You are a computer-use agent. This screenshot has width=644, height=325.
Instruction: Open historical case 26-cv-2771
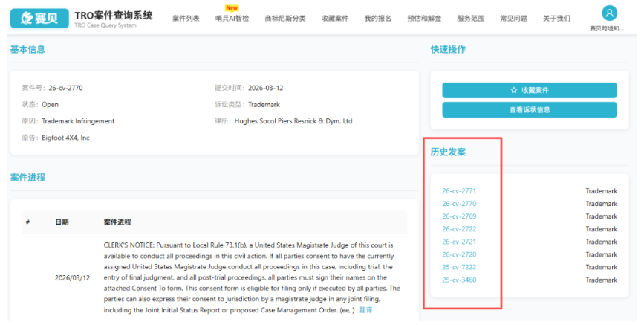(459, 191)
